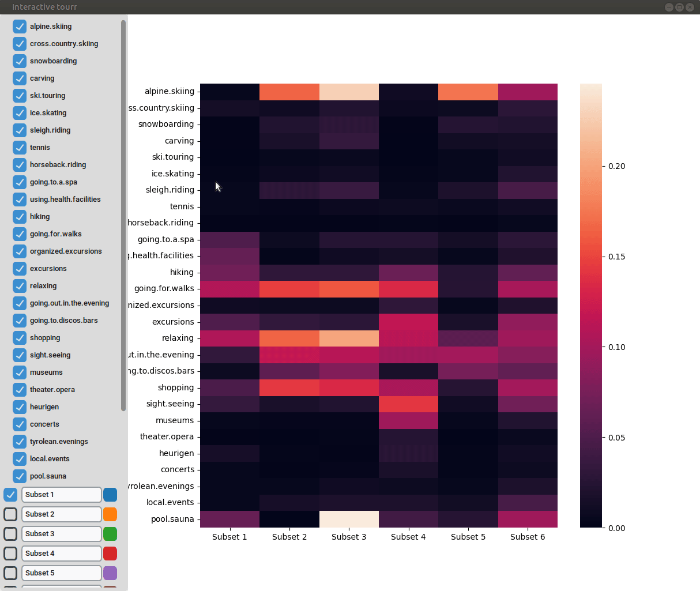Screen dimensions: 700x591
Task: Uncheck the pool.sauna checkbox
Action: coord(20,476)
